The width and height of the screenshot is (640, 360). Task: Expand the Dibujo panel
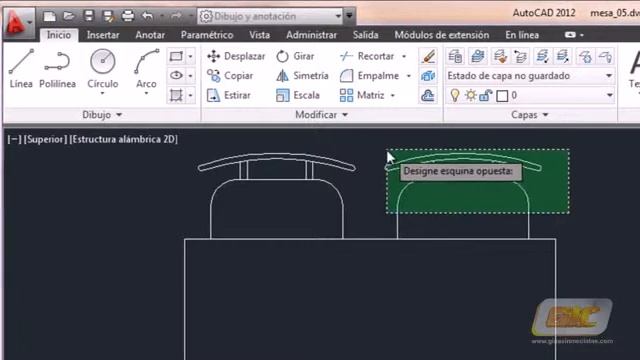click(x=102, y=115)
